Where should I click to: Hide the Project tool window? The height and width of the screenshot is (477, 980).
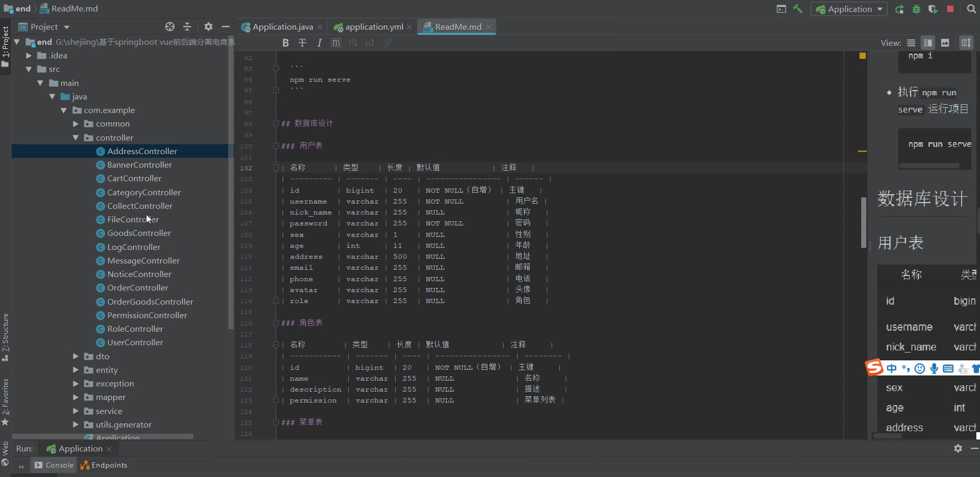coord(226,27)
